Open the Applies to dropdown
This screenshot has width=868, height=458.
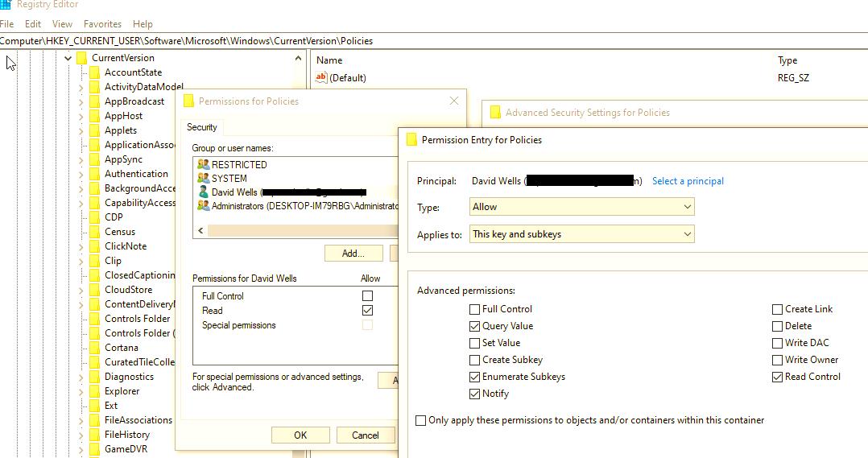(582, 234)
